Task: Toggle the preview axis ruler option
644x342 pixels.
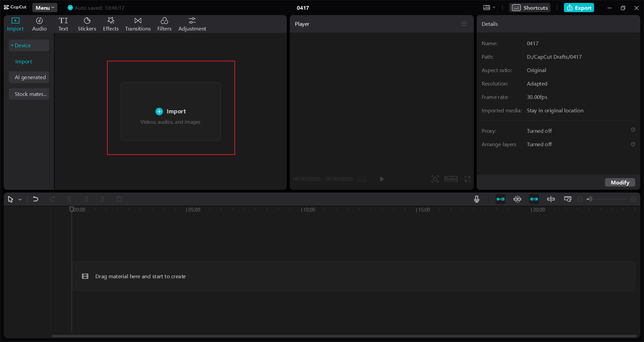Action: click(568, 199)
